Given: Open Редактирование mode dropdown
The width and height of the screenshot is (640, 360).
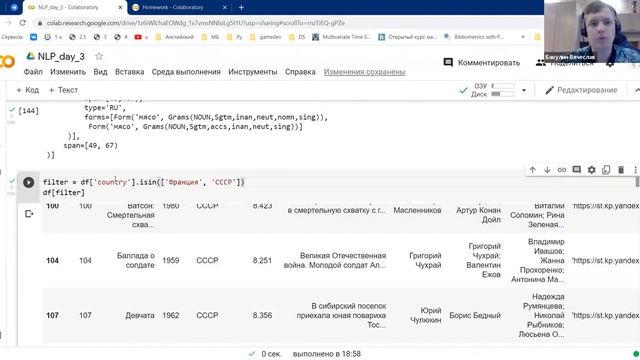Looking at the screenshot, I should [581, 90].
